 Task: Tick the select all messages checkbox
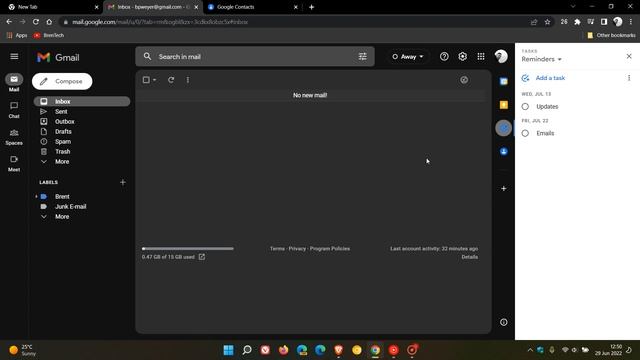point(146,80)
